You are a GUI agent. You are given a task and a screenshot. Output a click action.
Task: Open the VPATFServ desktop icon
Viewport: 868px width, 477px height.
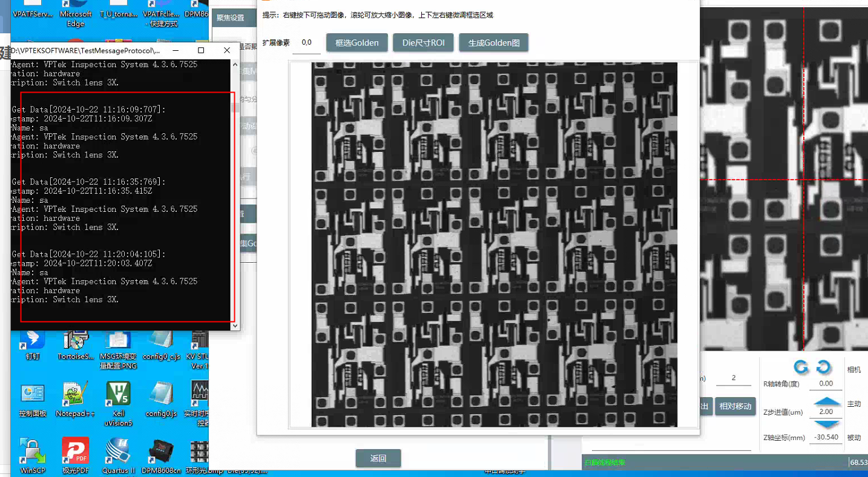click(33, 10)
